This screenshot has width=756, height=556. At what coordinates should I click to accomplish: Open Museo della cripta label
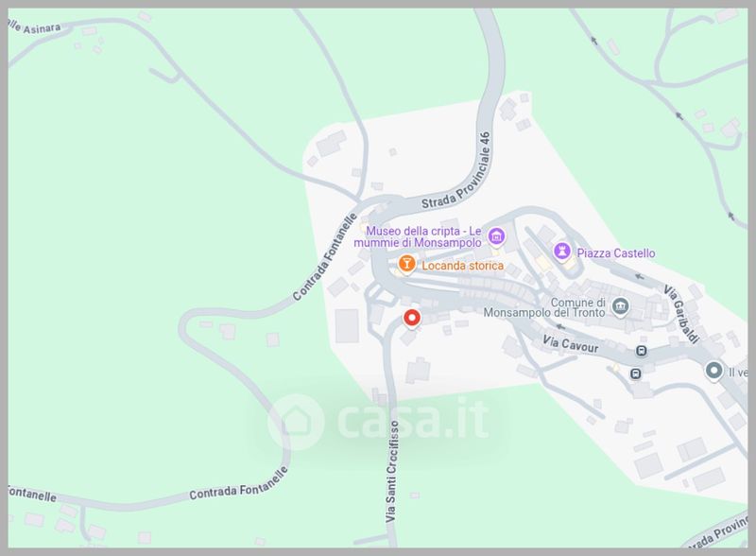click(418, 237)
